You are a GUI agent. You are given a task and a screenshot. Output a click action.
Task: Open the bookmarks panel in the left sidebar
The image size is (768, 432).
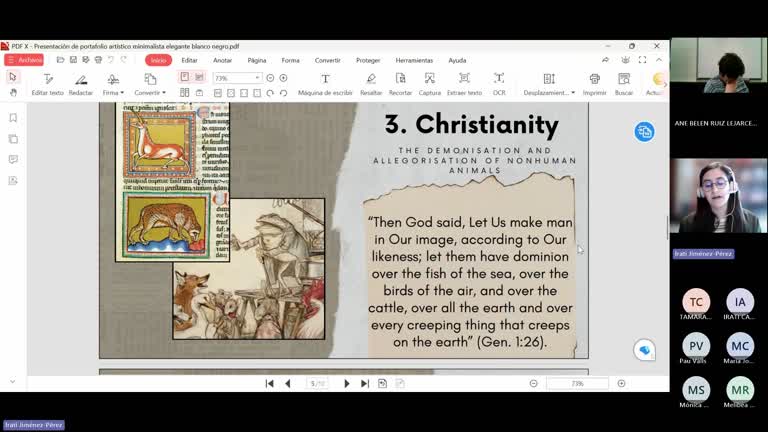coord(13,118)
